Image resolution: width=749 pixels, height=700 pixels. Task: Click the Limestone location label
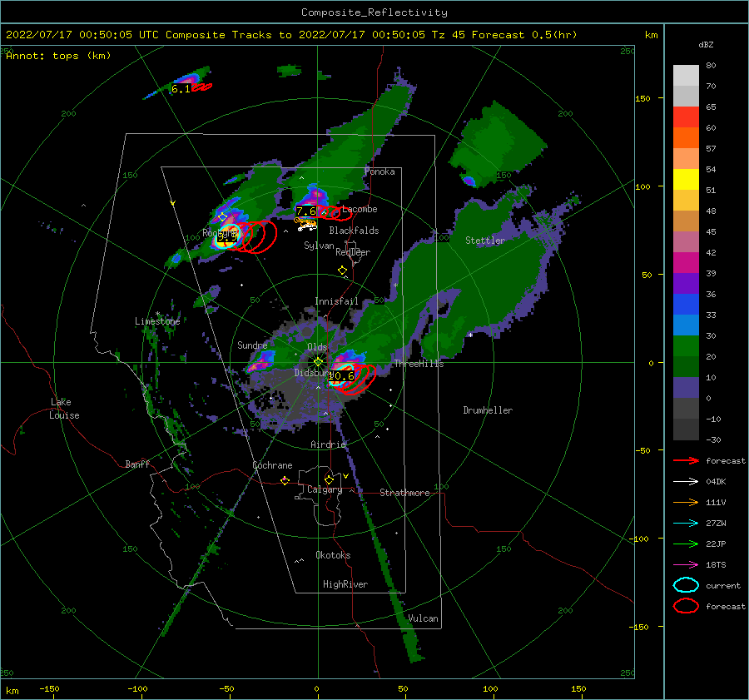point(157,321)
